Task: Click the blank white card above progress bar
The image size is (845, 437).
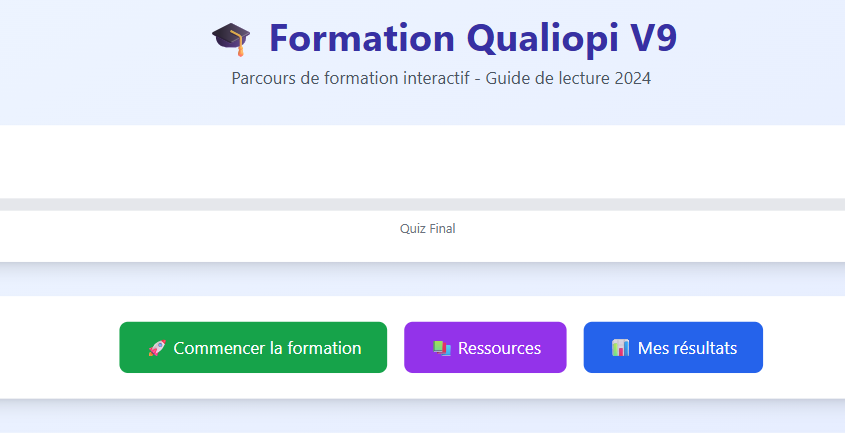Action: point(422,161)
